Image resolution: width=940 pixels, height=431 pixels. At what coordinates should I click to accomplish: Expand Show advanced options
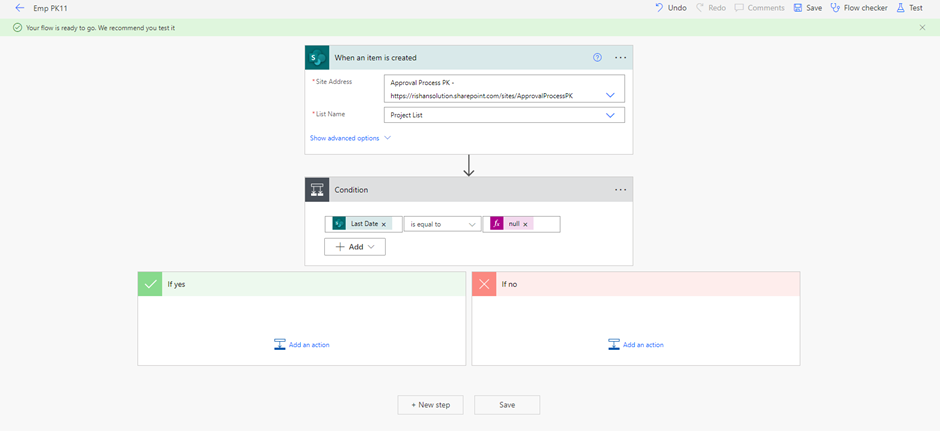pos(350,138)
